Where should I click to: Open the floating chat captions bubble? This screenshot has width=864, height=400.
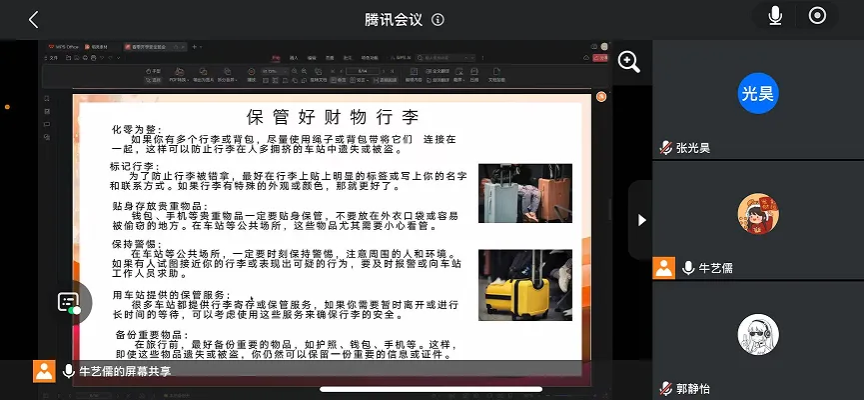pos(69,303)
